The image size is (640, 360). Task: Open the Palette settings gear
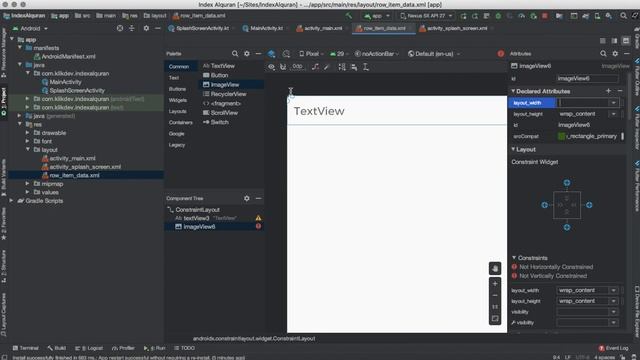click(x=247, y=53)
